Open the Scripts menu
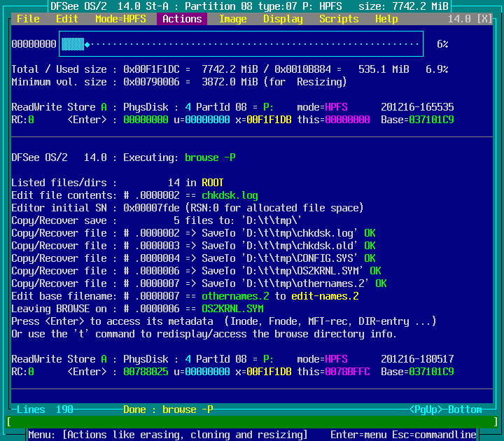 [x=339, y=19]
